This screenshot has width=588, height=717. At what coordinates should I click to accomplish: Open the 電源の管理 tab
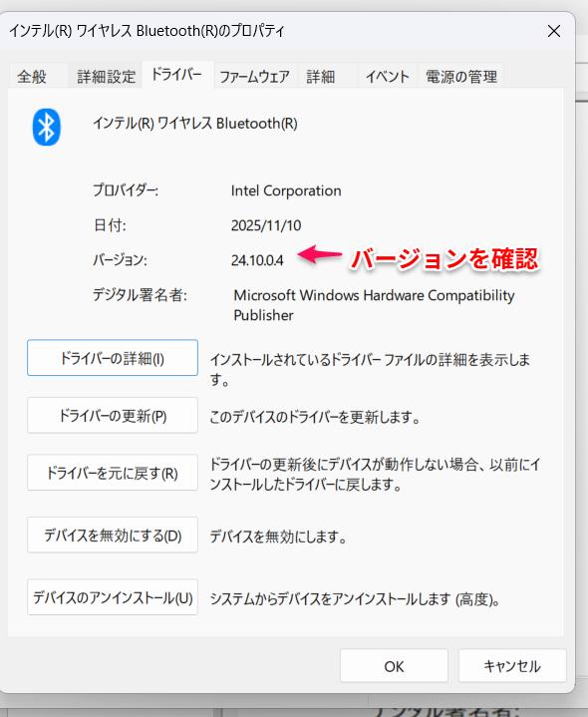pyautogui.click(x=461, y=77)
